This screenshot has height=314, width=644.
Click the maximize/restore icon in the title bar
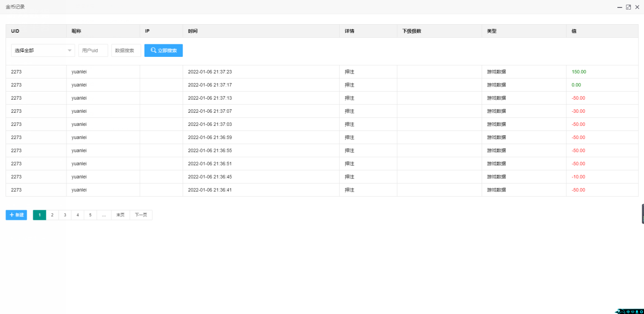[x=628, y=7]
